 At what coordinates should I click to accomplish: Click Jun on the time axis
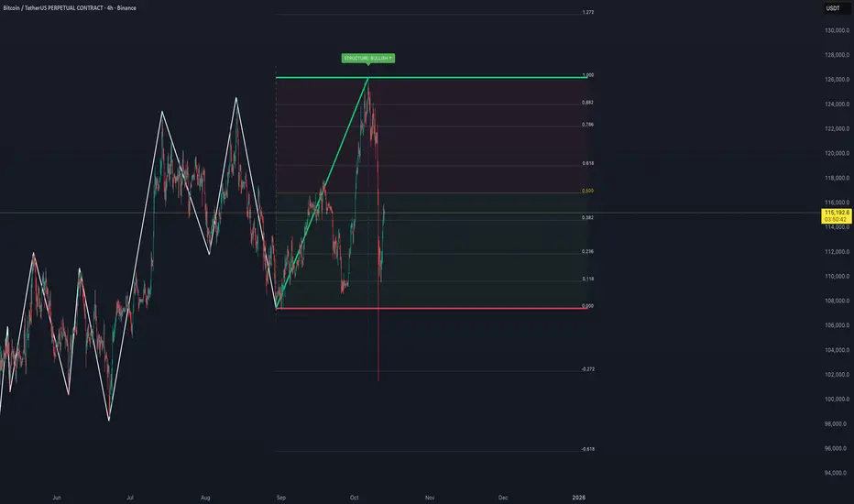click(57, 498)
